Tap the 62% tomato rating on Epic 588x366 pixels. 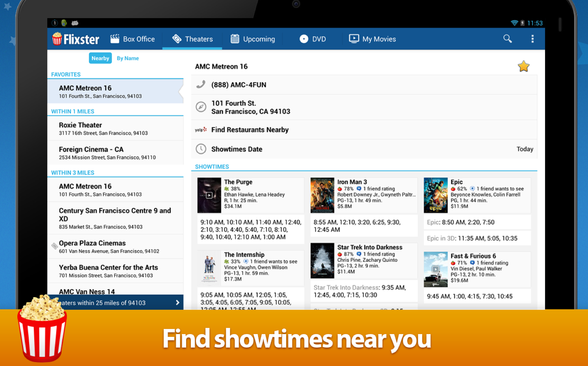click(x=453, y=189)
